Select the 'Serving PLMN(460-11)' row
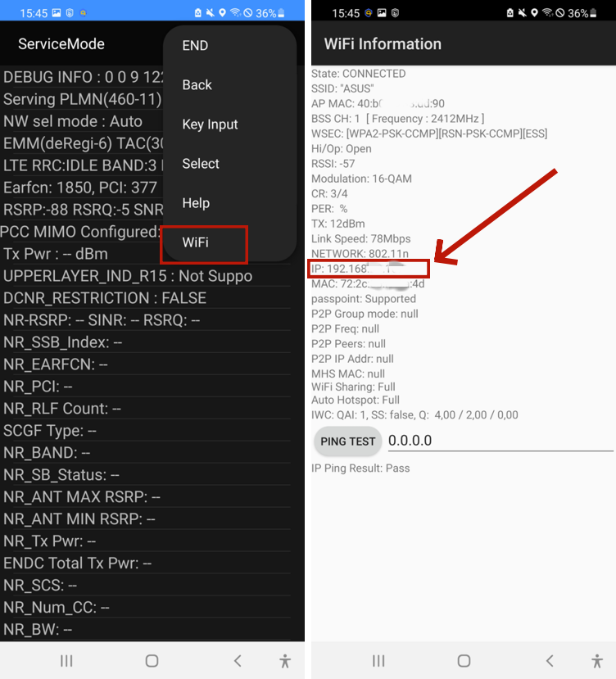This screenshot has height=679, width=616. (82, 99)
